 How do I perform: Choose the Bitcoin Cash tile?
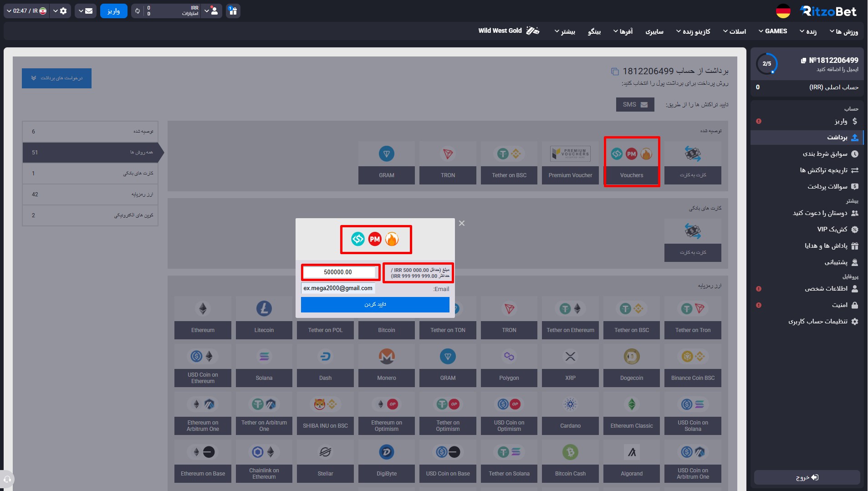(x=570, y=461)
